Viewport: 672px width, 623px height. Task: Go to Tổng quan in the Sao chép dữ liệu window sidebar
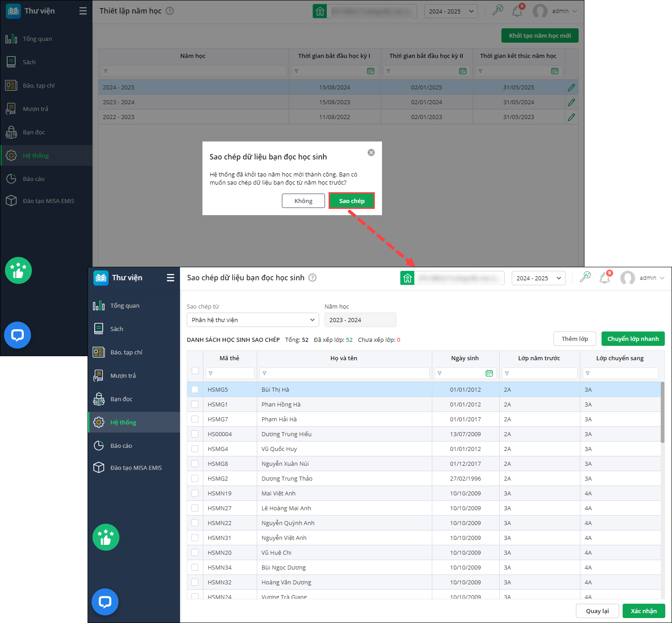click(134, 305)
